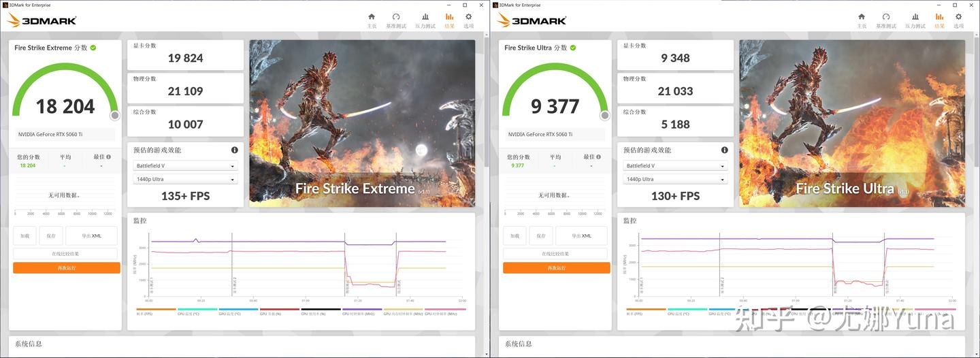Expand Battlefield V game dropdown in Extreme window
The height and width of the screenshot is (358, 980).
click(x=185, y=166)
